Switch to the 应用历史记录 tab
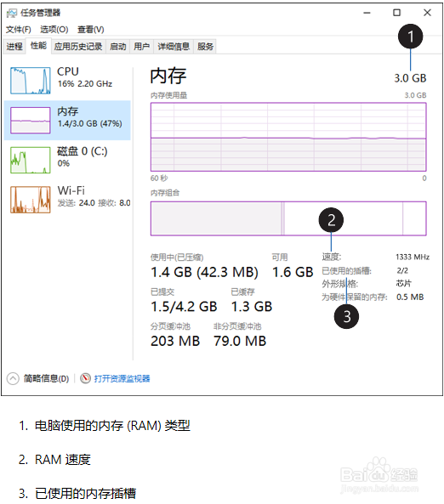Screen dimensions: 444x504 click(x=78, y=47)
